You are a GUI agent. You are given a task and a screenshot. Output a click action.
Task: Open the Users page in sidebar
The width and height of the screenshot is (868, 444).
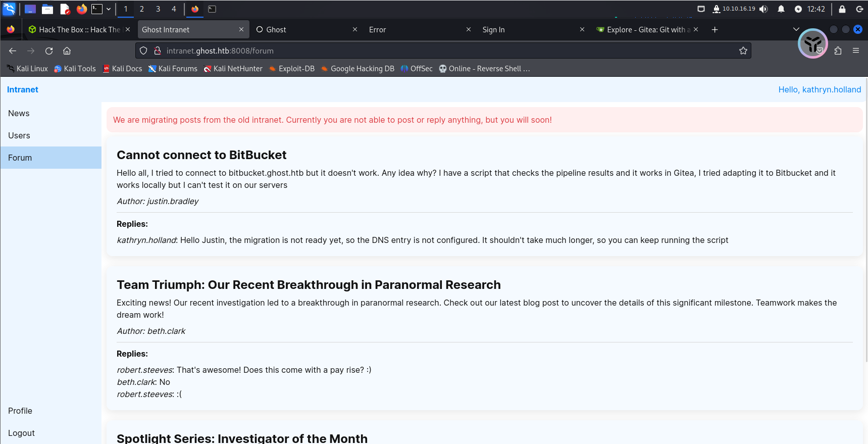click(19, 135)
